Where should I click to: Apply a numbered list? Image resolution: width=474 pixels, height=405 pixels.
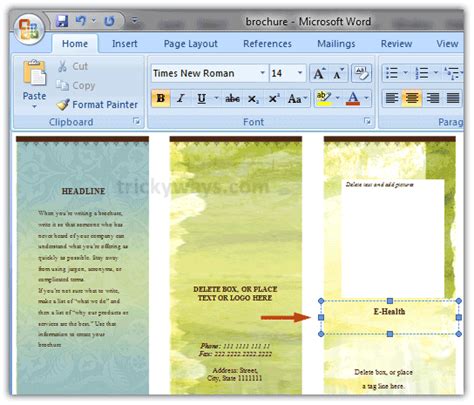[422, 73]
